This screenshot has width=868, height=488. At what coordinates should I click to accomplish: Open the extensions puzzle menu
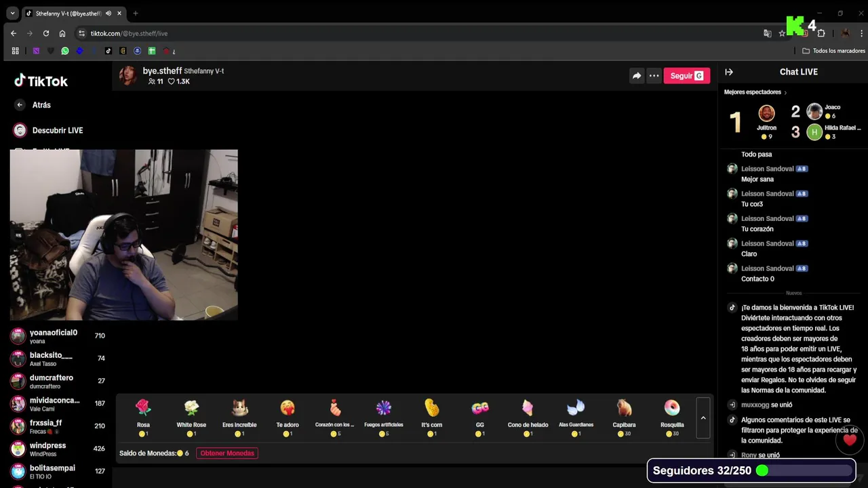pos(821,33)
